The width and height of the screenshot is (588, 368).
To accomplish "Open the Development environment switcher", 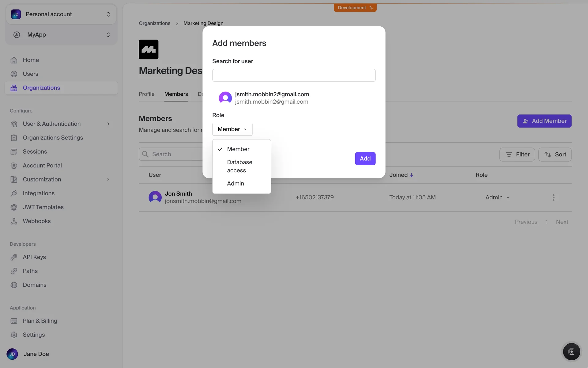I will click(x=355, y=8).
